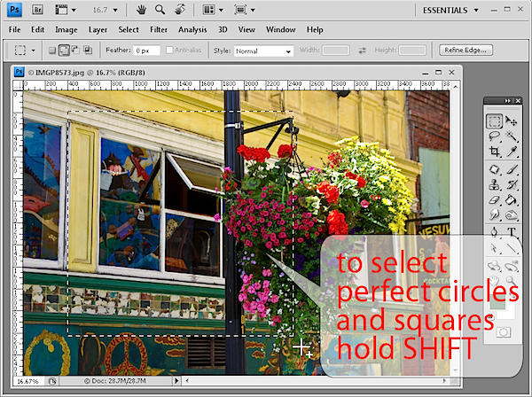Open the marquee tool preset picker

click(34, 51)
